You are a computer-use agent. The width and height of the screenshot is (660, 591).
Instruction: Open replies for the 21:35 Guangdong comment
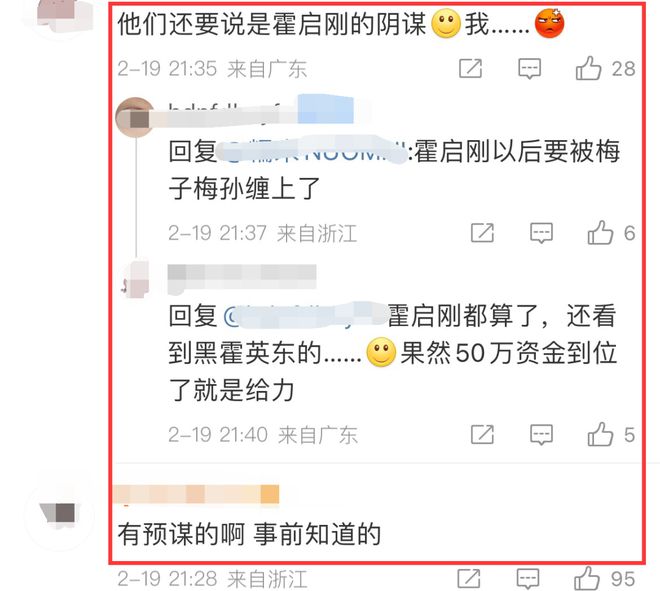tap(529, 69)
